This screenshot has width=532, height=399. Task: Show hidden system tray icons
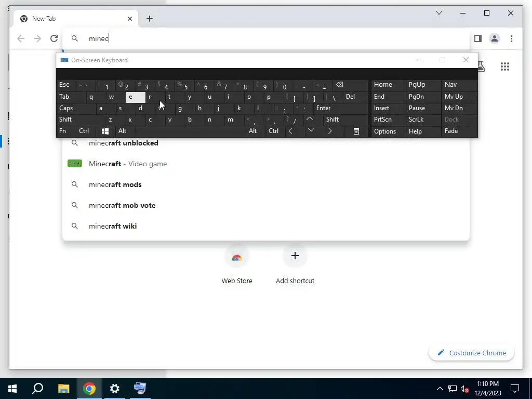point(440,389)
